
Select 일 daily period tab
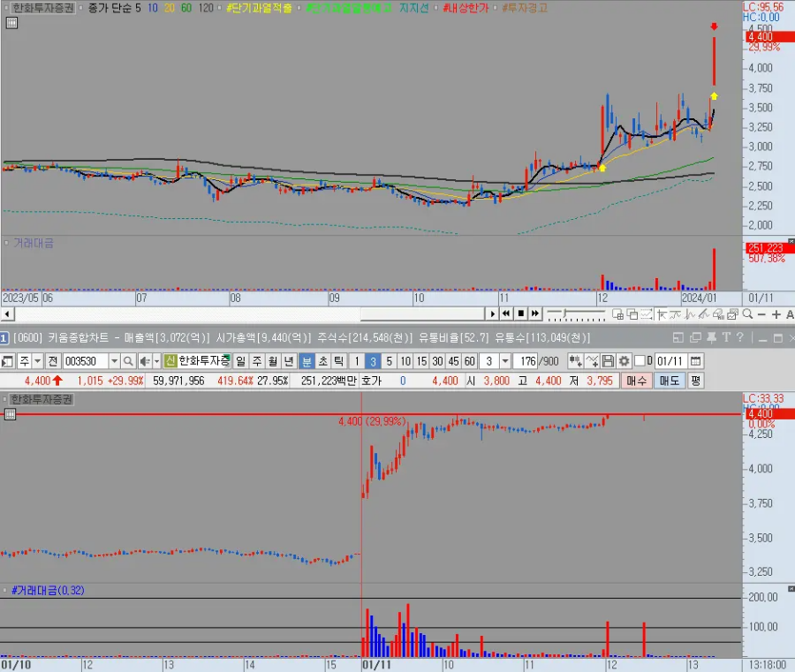240,361
